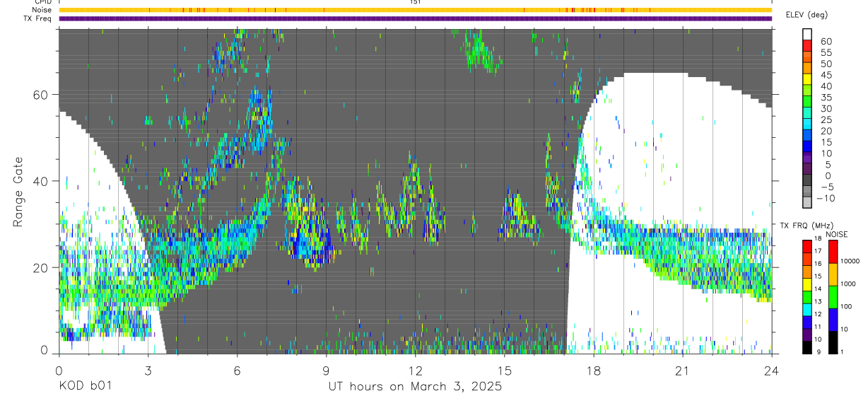Viewport: 868px width, 401px height.
Task: Pick the red 55–60 segment of ELEV color bar
Action: point(807,47)
